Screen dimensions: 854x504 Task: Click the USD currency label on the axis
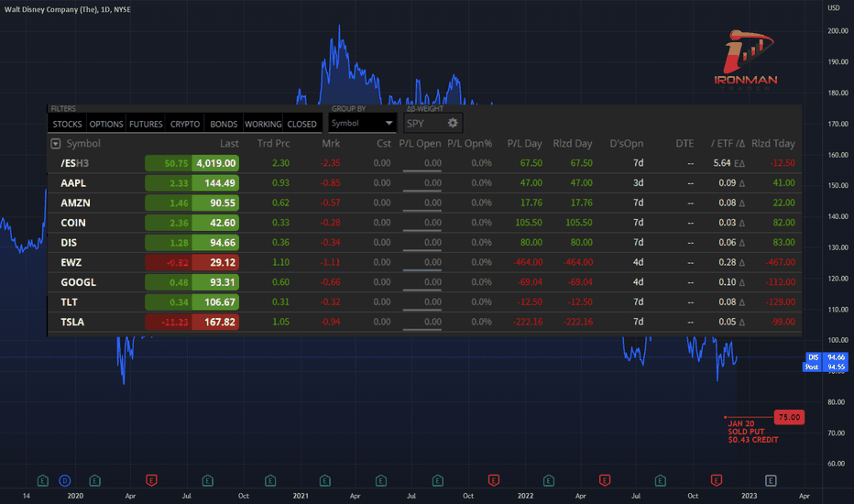pyautogui.click(x=834, y=7)
